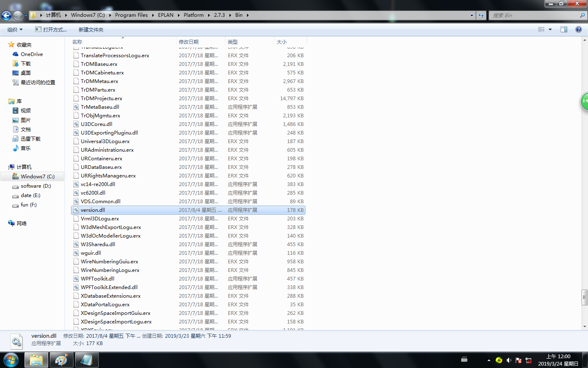Screen dimensions: 588x368
Task: Expand the view options dropdown arrow
Action: [x=550, y=29]
